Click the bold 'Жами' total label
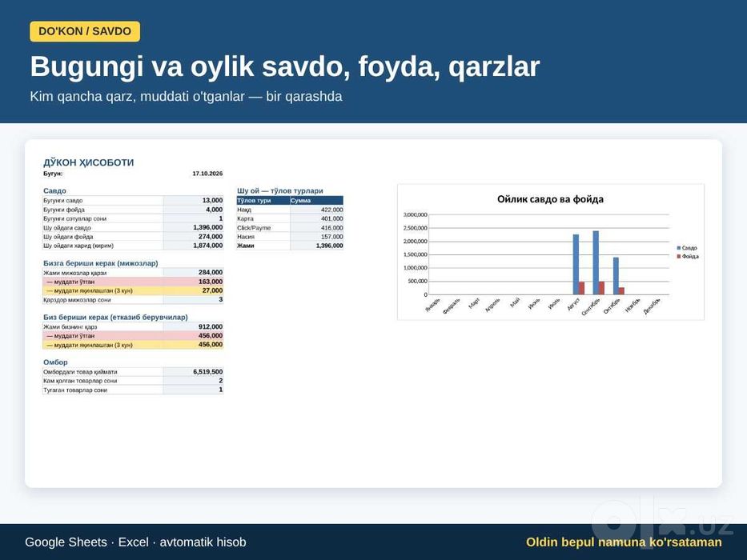 [x=246, y=246]
